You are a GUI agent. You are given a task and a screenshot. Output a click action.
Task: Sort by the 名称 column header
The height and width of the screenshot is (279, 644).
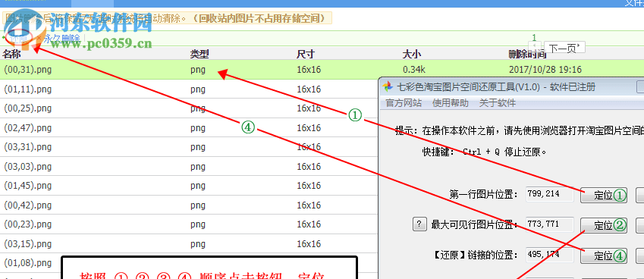[11, 54]
